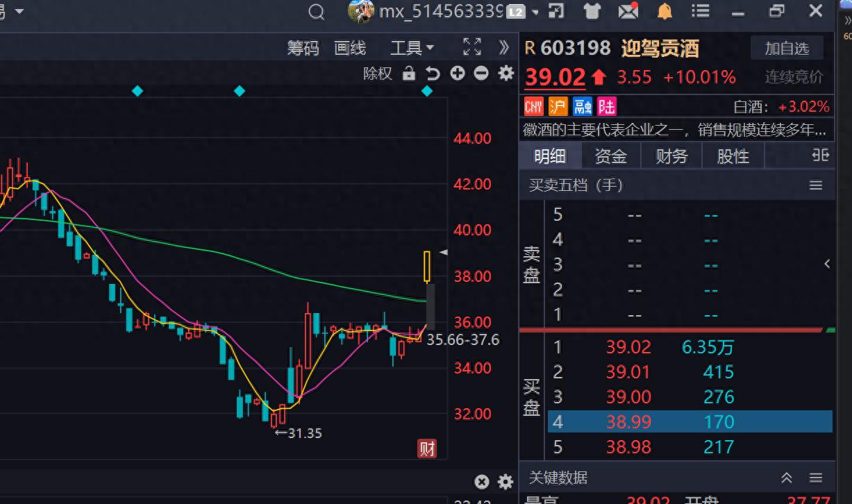This screenshot has height=504, width=852.
Task: Expand far-right sidebar double chevron
Action: (x=848, y=21)
